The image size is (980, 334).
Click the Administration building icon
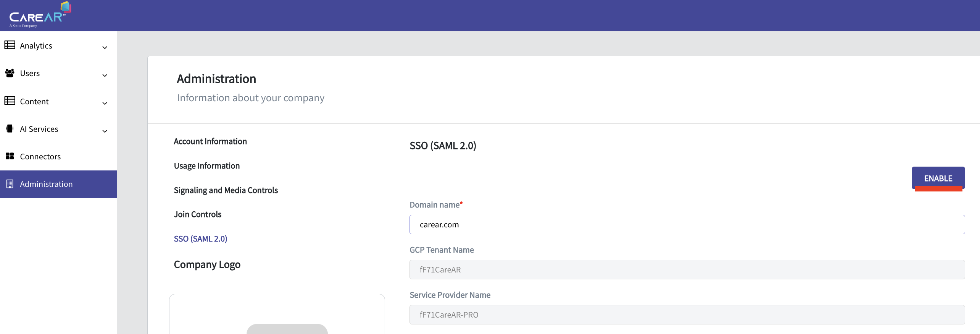pyautogui.click(x=10, y=184)
